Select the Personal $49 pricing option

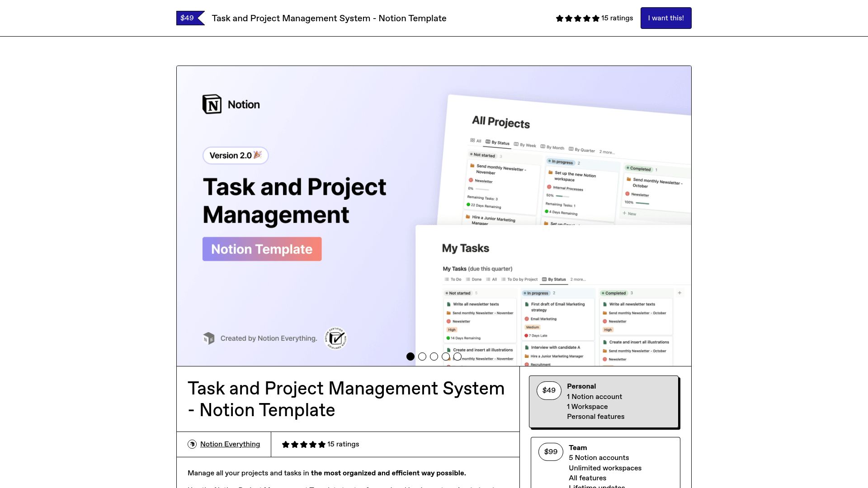(604, 401)
